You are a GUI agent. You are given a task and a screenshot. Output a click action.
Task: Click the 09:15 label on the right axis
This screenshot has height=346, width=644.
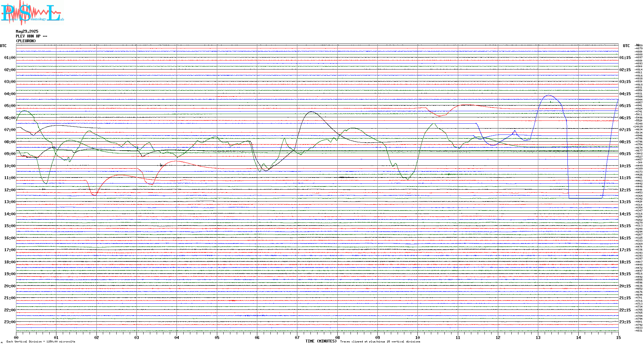625,154
